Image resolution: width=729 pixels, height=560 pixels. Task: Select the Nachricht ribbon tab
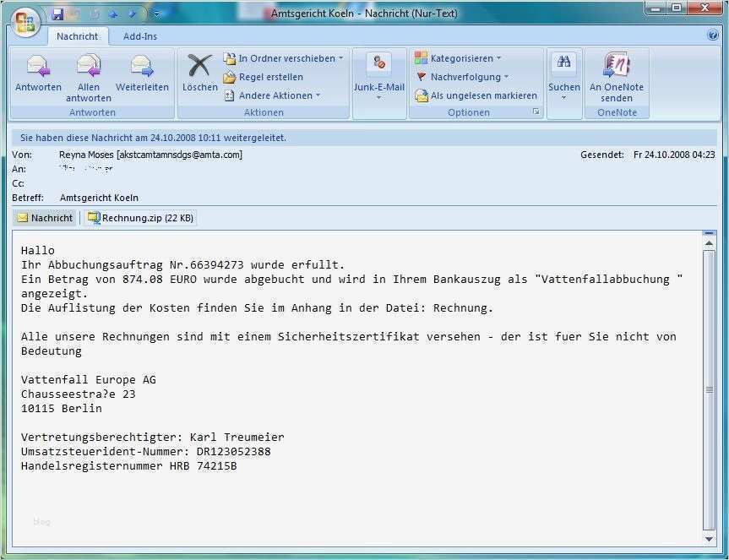77,36
